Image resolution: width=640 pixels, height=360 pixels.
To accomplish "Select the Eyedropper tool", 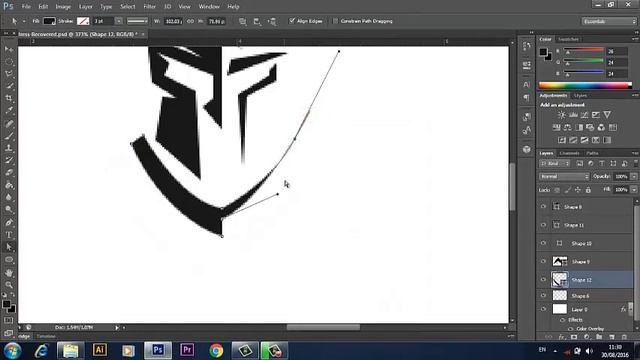I will coord(9,110).
